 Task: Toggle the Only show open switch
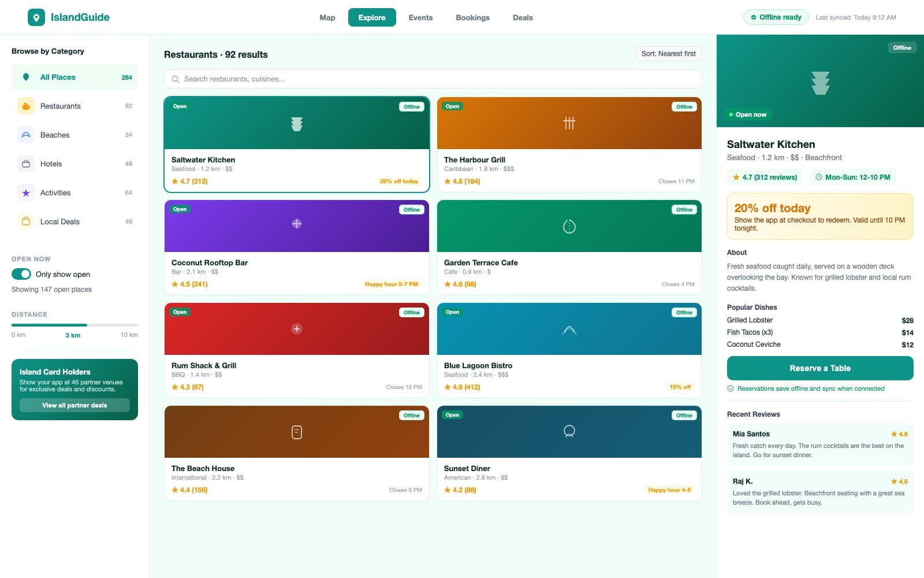[21, 274]
